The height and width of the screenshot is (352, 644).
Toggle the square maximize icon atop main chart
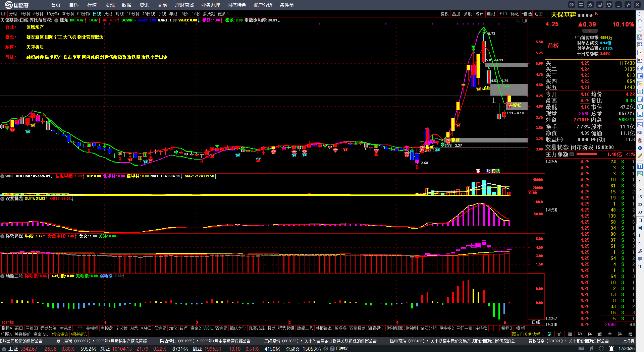(525, 20)
